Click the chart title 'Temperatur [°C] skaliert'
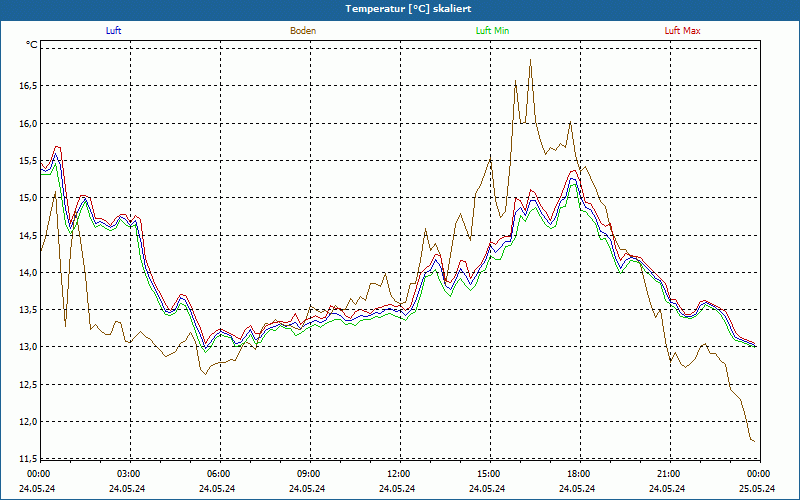Screen dimensions: 800x500 tap(408, 9)
